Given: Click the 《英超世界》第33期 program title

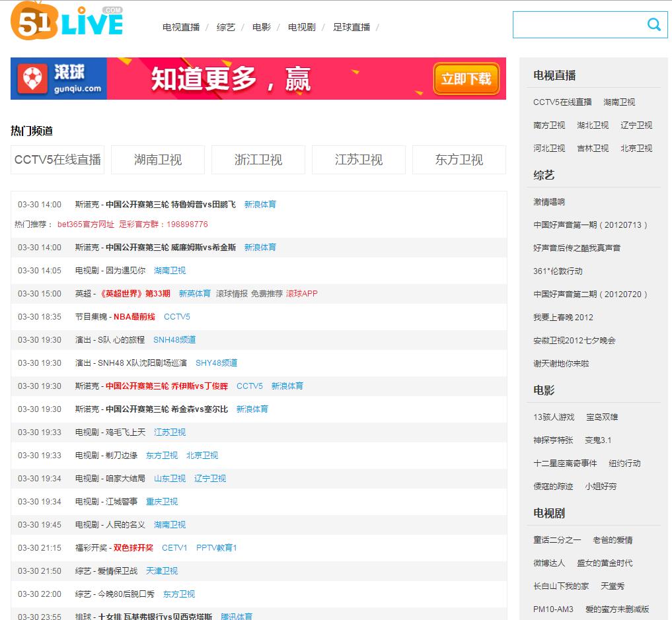Looking at the screenshot, I should [135, 294].
